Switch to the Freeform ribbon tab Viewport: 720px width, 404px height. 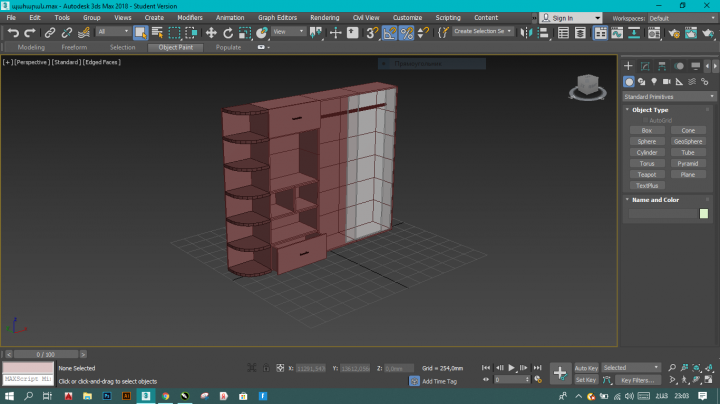(x=74, y=47)
